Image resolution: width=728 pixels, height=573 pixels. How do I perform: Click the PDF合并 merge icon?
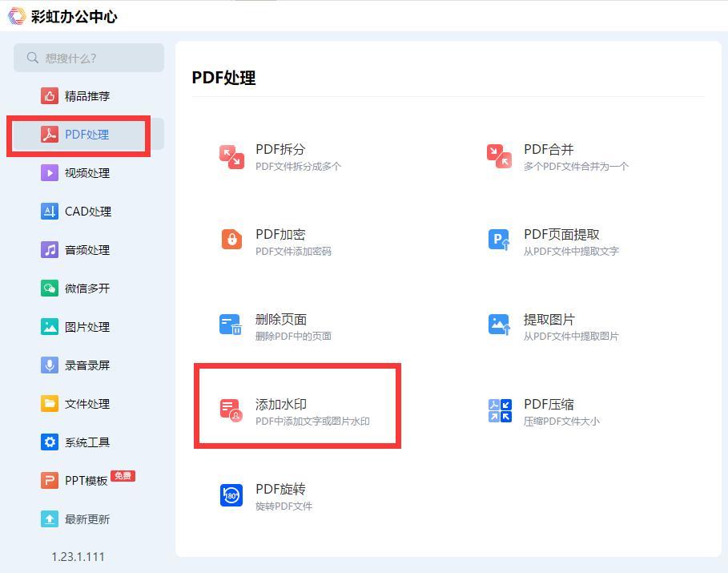pos(499,156)
